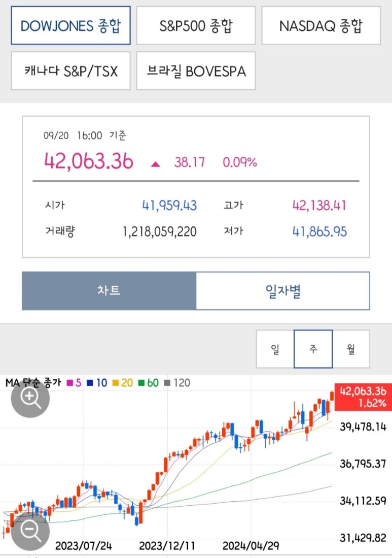Choose the 브라질 BOVESPA index

[196, 71]
